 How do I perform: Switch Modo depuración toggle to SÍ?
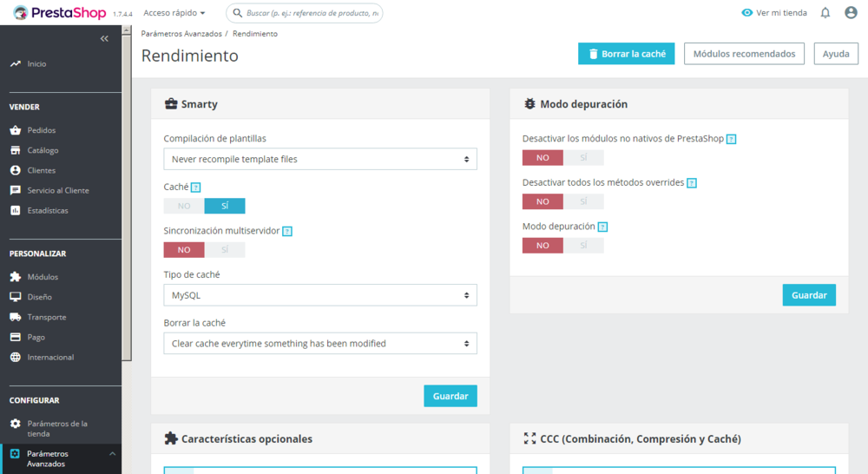(x=583, y=246)
